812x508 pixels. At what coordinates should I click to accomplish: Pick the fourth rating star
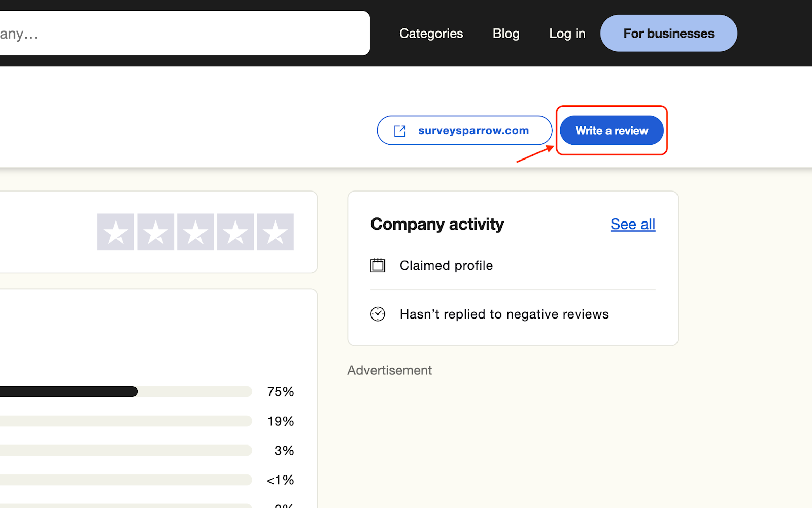tap(235, 232)
